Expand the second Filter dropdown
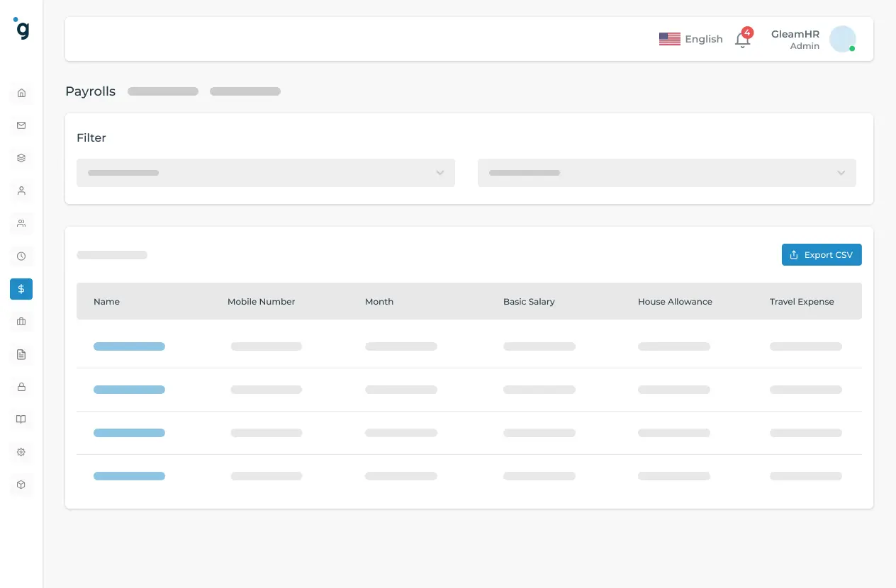The image size is (896, 588). coord(666,173)
